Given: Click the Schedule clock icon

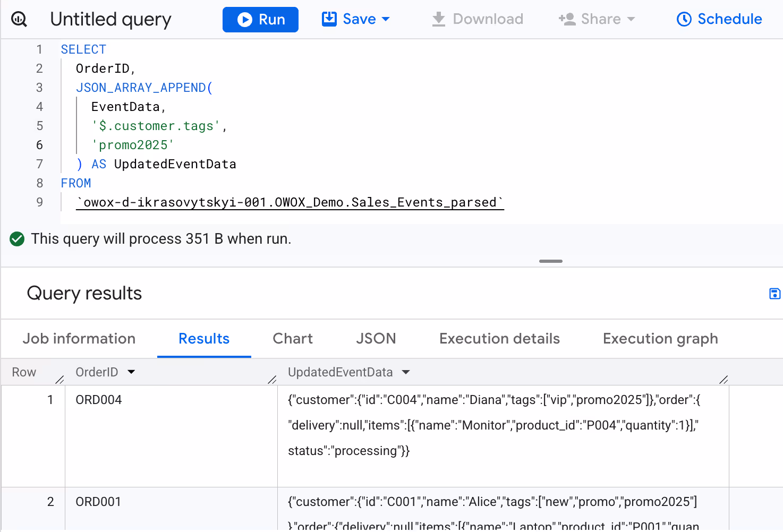Looking at the screenshot, I should click(x=684, y=20).
